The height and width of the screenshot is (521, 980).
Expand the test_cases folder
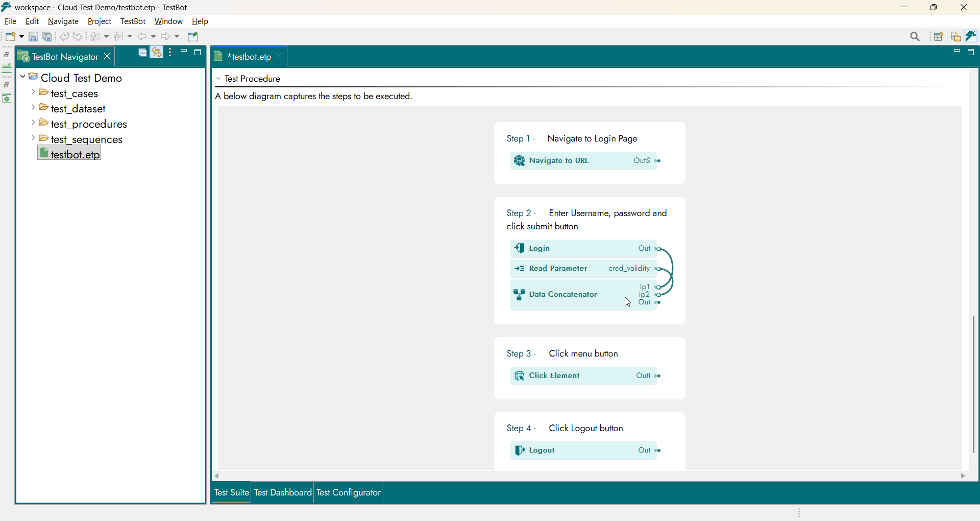(x=33, y=92)
